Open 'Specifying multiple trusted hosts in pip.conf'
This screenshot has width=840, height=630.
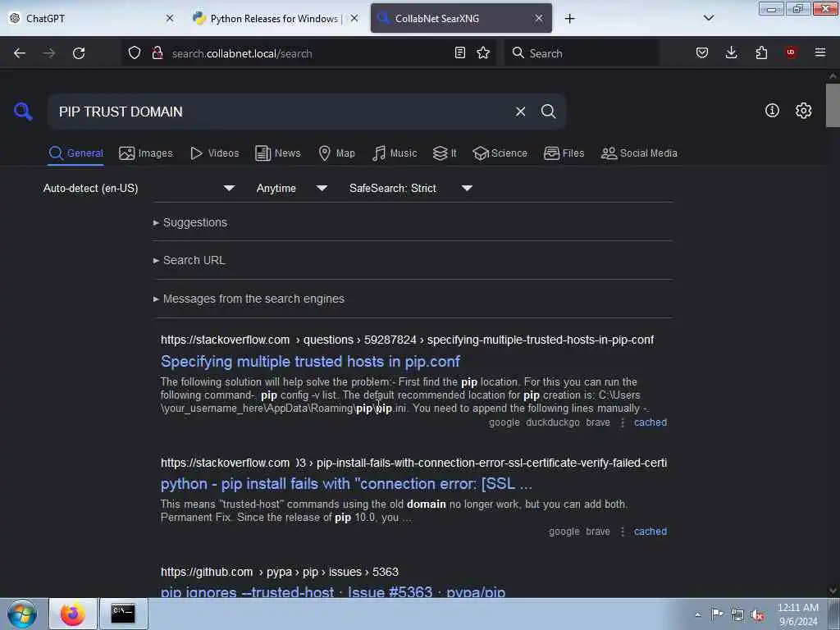(310, 362)
